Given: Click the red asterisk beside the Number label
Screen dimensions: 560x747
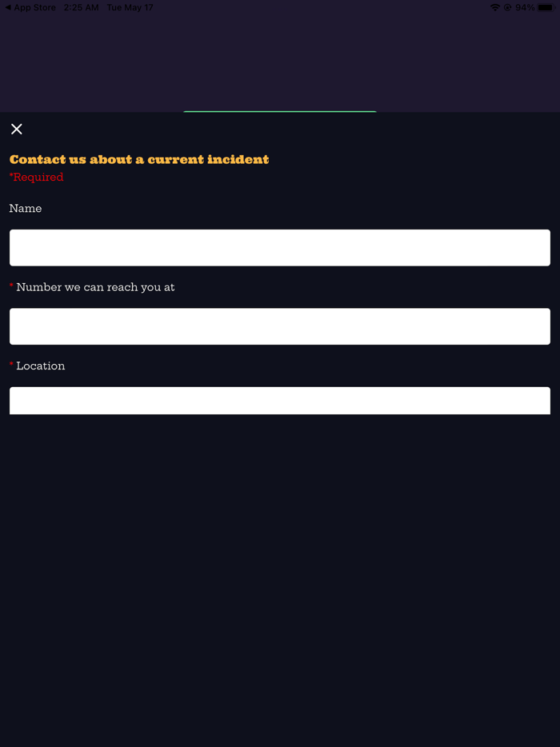Looking at the screenshot, I should click(11, 286).
